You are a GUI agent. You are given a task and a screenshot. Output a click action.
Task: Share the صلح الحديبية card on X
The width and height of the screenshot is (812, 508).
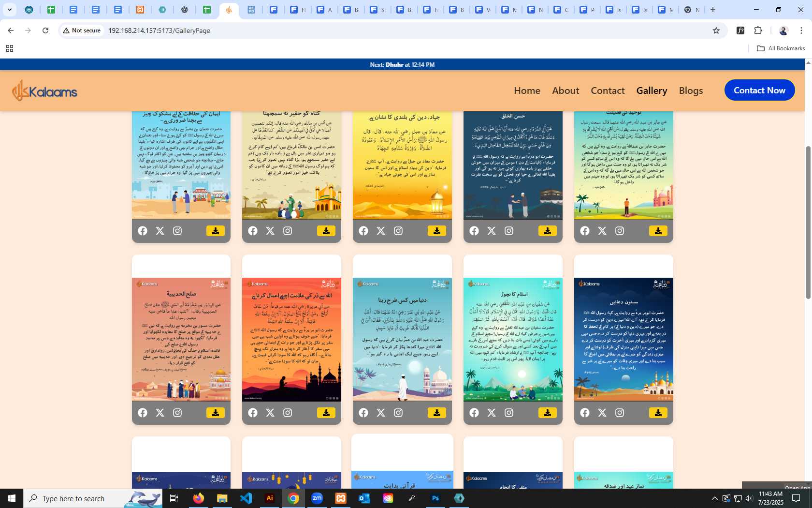[x=160, y=413]
